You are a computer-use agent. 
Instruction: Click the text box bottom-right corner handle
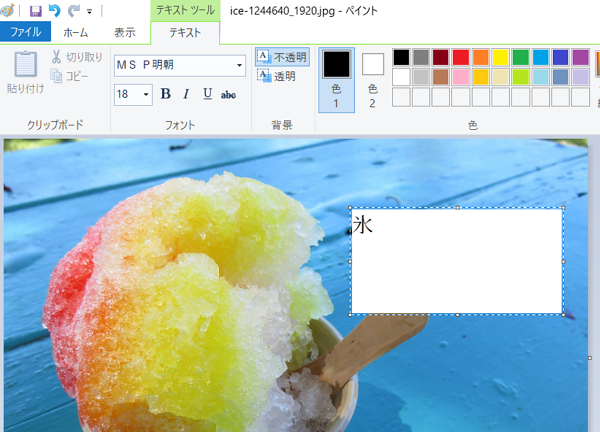pos(563,315)
